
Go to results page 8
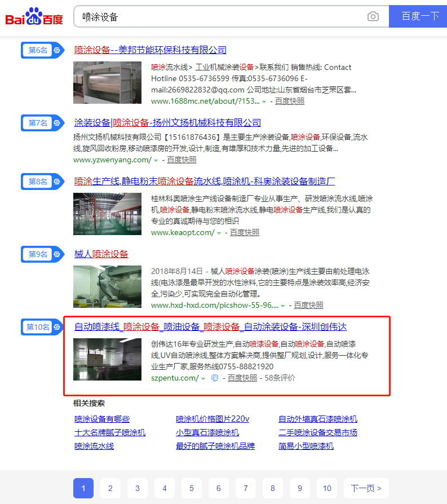tap(273, 488)
